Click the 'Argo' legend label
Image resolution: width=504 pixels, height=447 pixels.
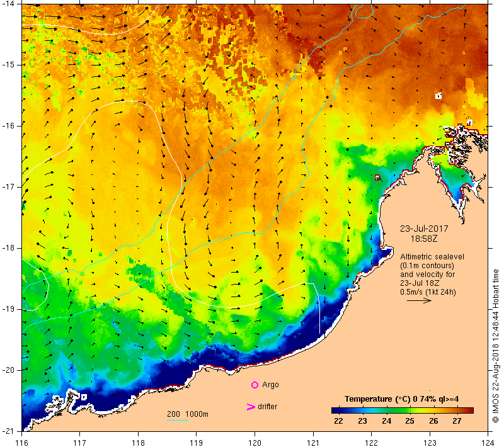270,385
